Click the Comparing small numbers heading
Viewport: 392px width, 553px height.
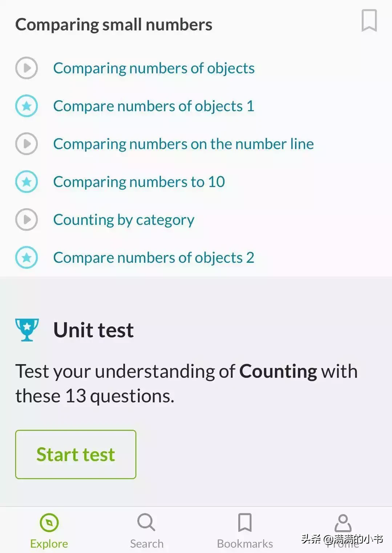[114, 25]
